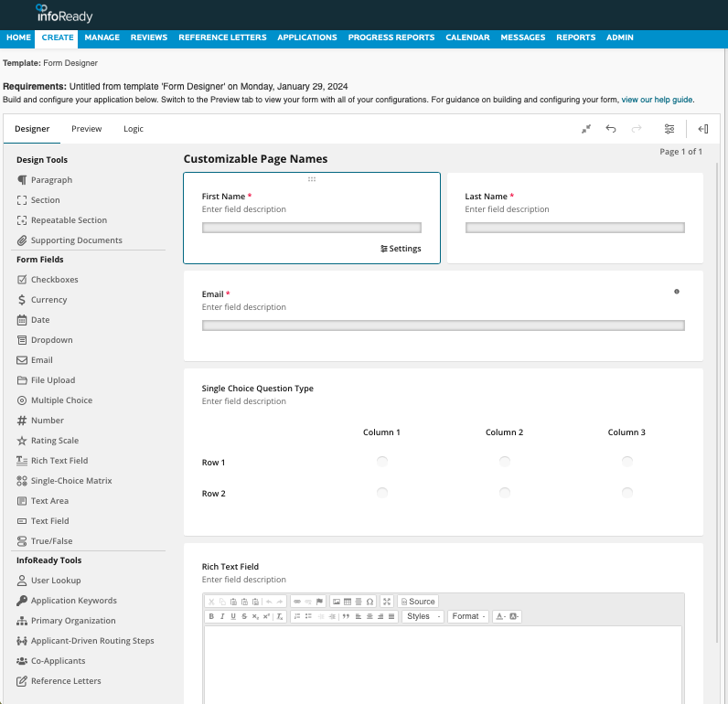Select Row 2 Column 3 radio button

(627, 493)
